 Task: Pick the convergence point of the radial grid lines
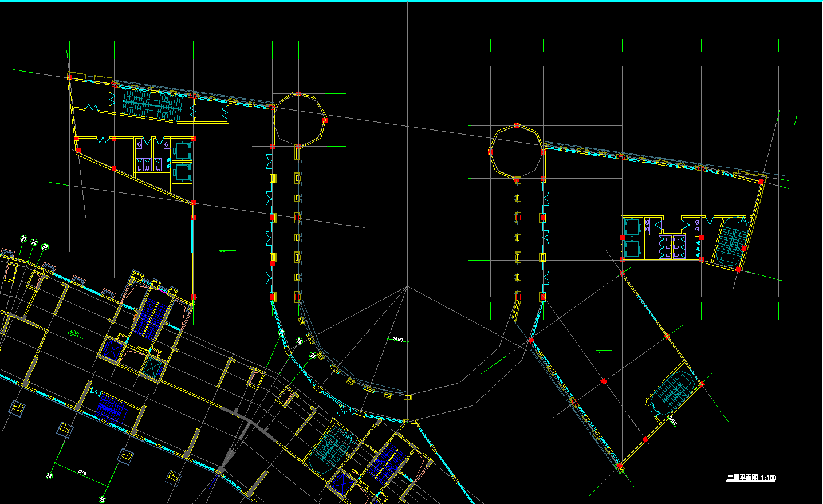pos(407,286)
